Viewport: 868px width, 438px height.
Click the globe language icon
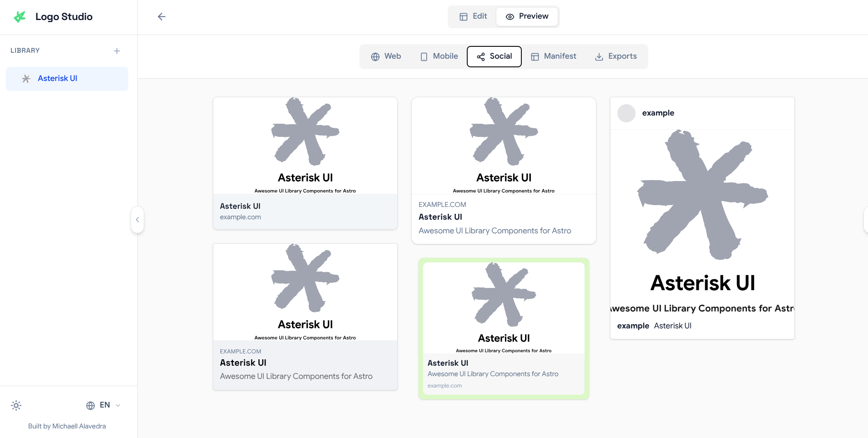tap(91, 405)
